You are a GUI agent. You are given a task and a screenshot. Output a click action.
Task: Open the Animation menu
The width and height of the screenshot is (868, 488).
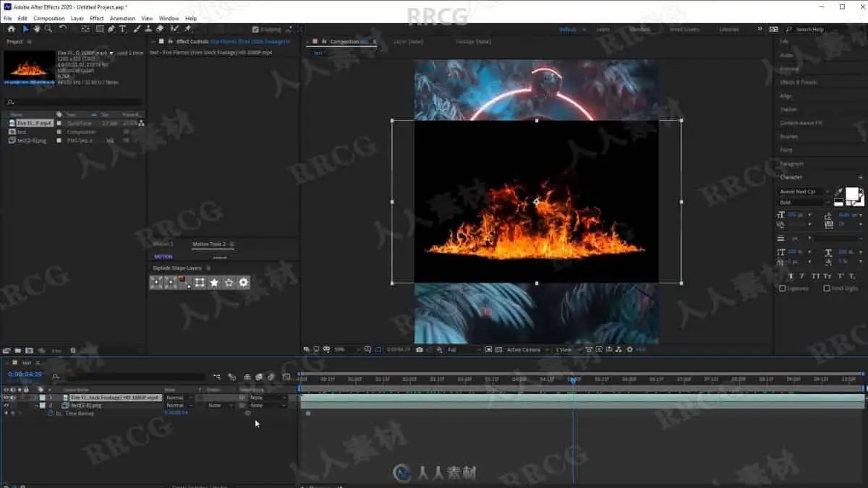click(122, 18)
